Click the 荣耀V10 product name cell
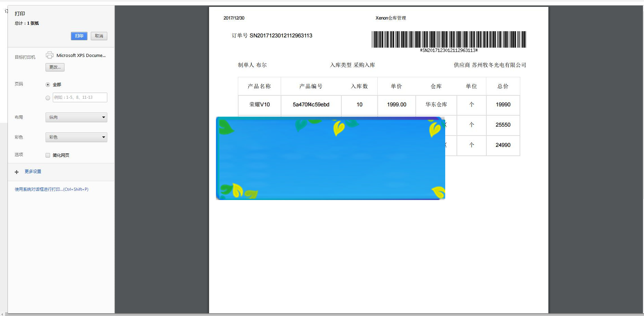Image resolution: width=644 pixels, height=316 pixels. point(259,105)
